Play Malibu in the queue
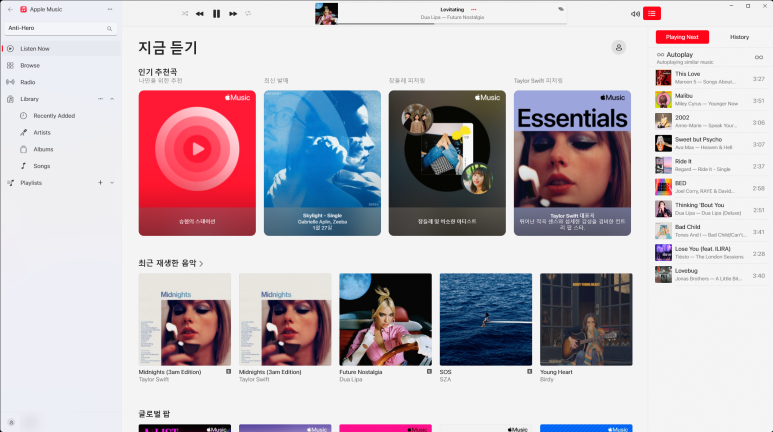Screen dimensions: 773x432 [710, 100]
